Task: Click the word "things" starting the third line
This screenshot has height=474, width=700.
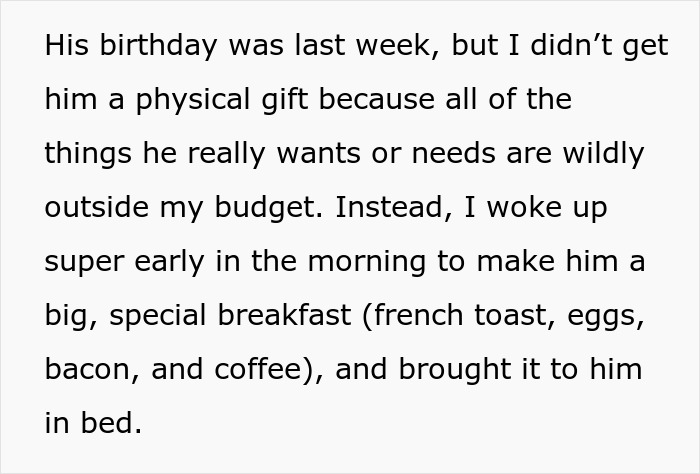Action: [86, 154]
